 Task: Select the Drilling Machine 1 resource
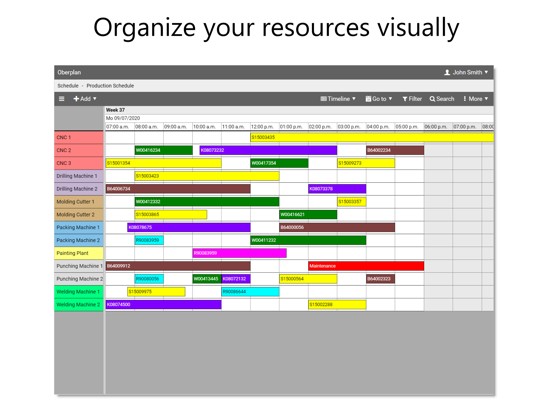[79, 176]
